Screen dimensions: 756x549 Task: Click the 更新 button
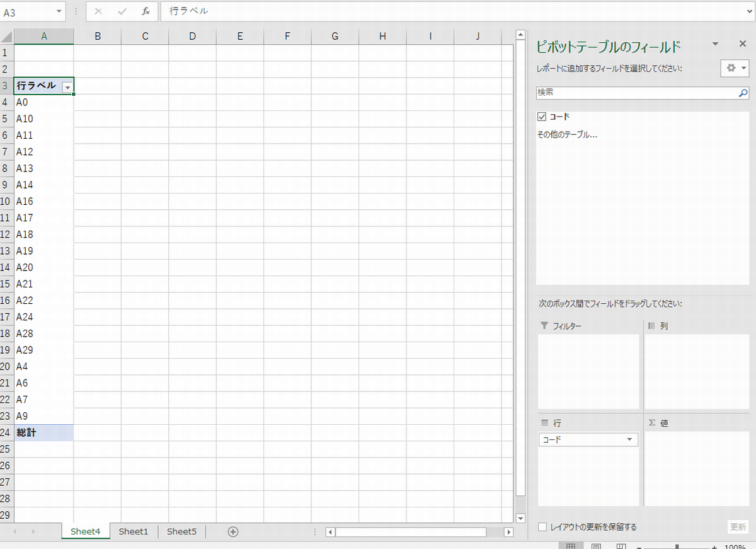tap(738, 527)
